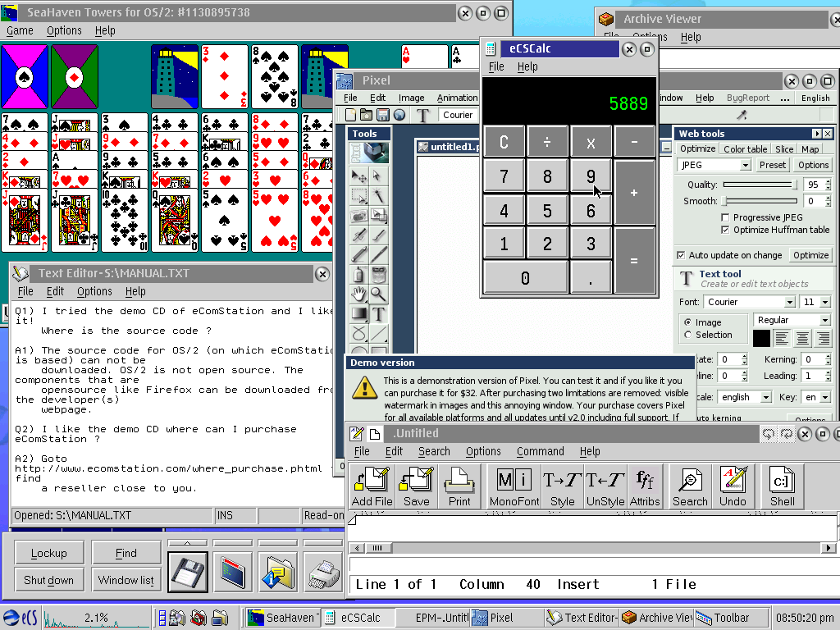This screenshot has height=630, width=840.
Task: Click the Kerning value stepper
Action: 828,359
